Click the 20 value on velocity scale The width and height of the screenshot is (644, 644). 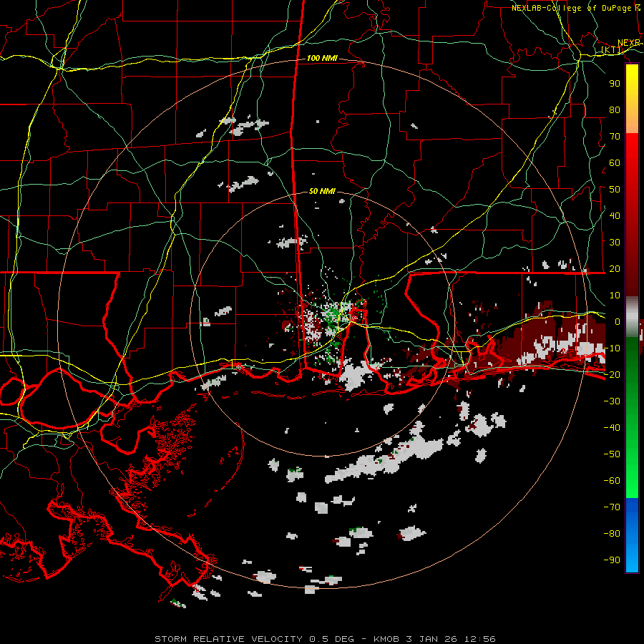click(x=615, y=268)
